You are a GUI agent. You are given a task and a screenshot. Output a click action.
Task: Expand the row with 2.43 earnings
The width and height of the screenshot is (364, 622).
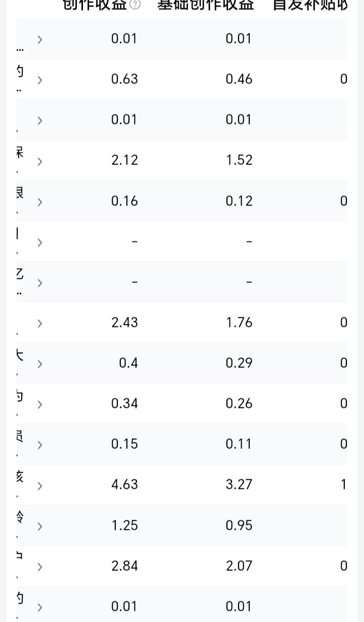click(x=40, y=323)
